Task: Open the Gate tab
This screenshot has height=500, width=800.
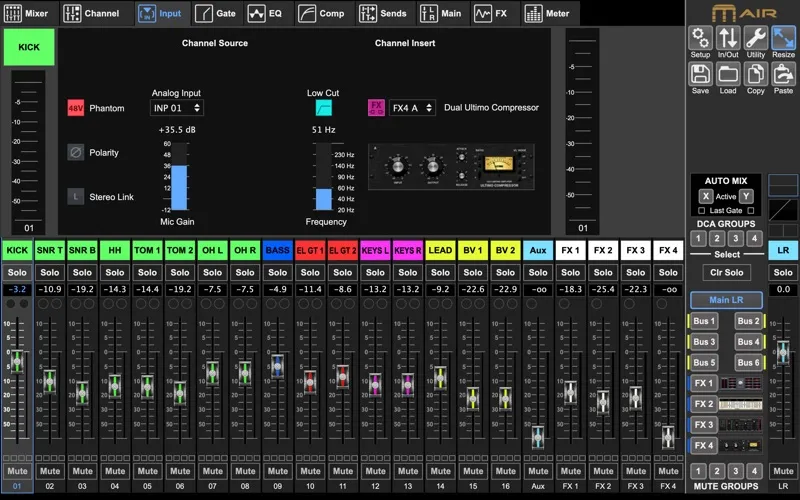Action: click(x=215, y=13)
